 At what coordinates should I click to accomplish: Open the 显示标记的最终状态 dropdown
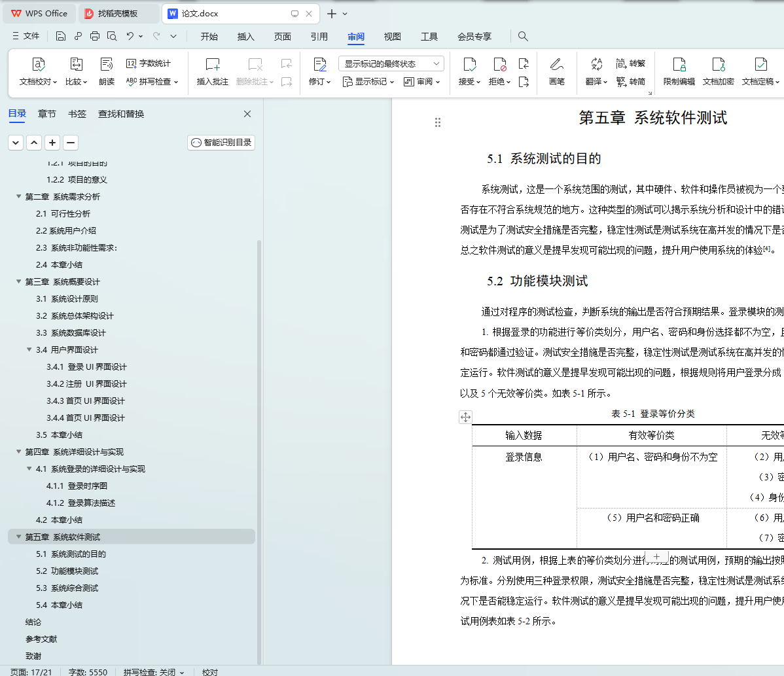coord(391,63)
